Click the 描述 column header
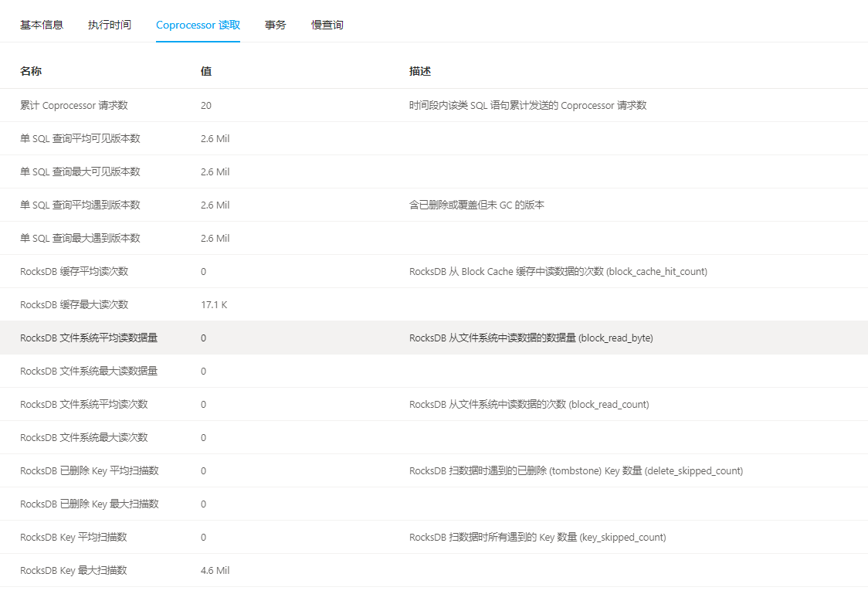868x594 pixels. [x=420, y=71]
